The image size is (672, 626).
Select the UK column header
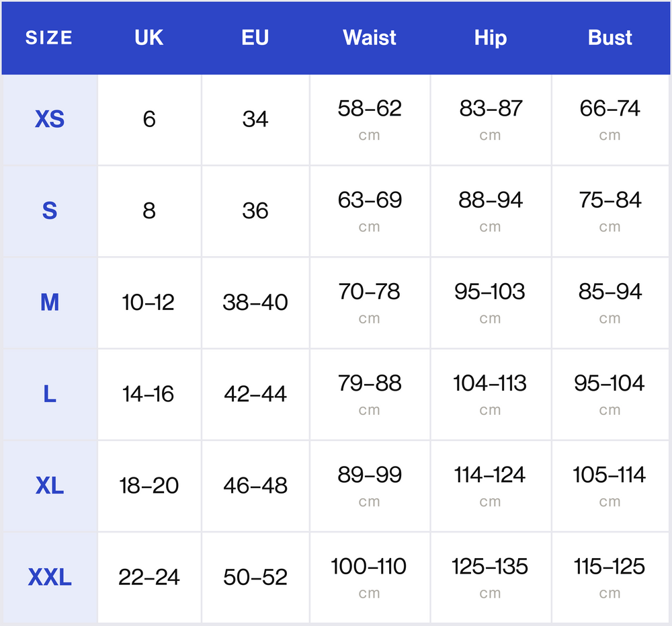(x=149, y=38)
